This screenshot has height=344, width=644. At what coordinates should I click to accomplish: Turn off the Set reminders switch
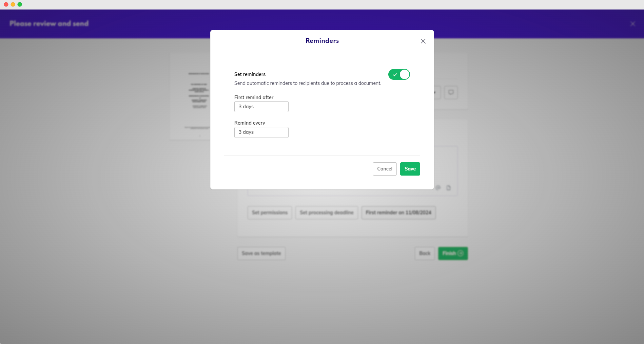(x=399, y=74)
